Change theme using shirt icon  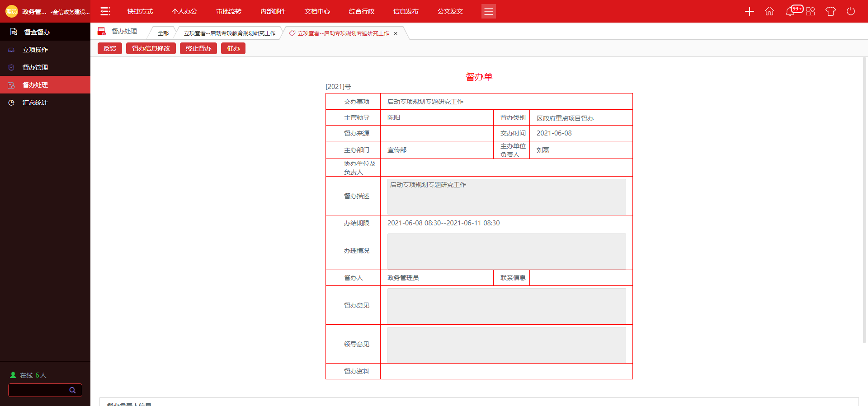[x=830, y=11]
